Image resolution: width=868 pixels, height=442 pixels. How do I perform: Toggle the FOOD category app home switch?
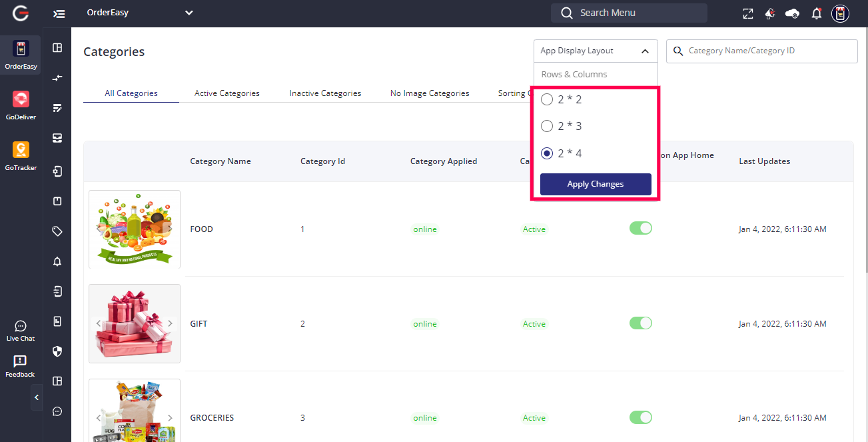(640, 229)
